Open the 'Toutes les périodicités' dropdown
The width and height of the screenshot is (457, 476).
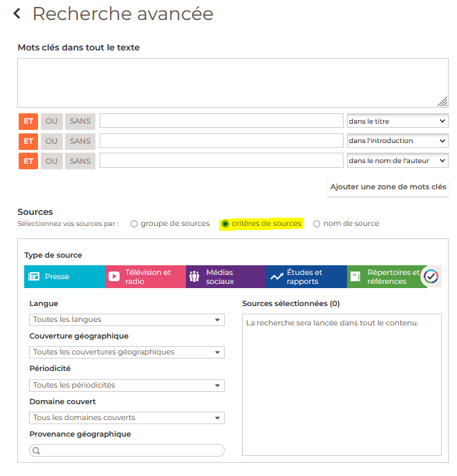(x=127, y=385)
